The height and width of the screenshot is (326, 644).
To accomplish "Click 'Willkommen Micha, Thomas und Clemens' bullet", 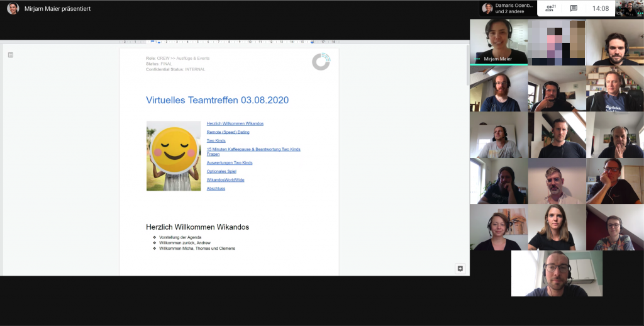I will pyautogui.click(x=197, y=249).
